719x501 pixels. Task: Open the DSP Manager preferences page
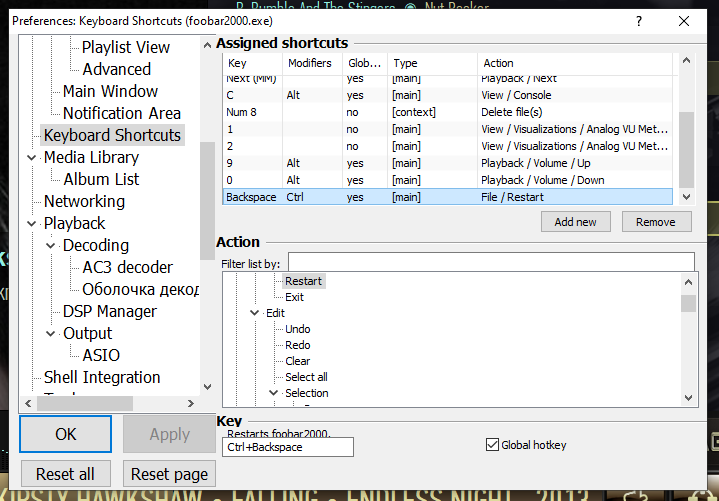coord(109,311)
